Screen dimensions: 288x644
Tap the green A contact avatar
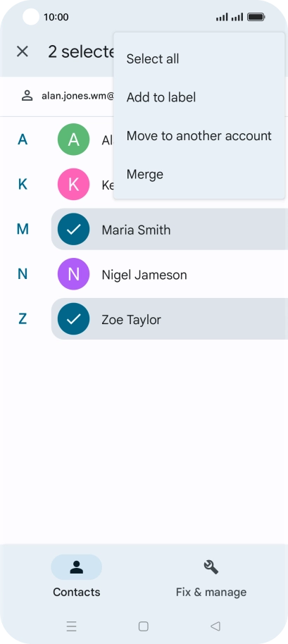point(73,140)
